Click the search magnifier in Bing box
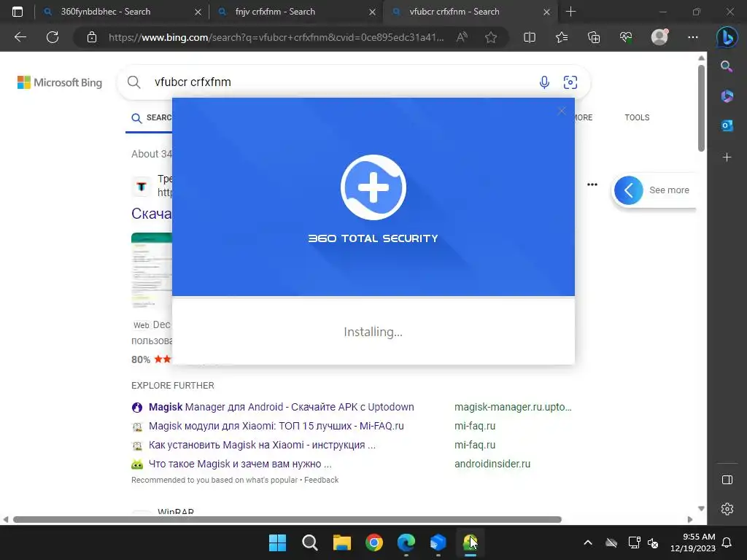The image size is (747, 560). (x=134, y=82)
